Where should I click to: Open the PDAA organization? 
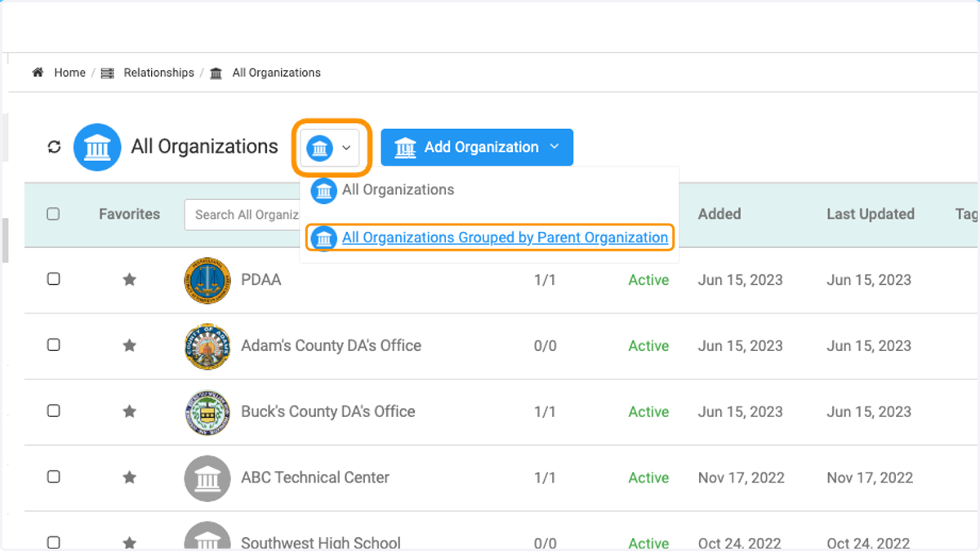(x=261, y=280)
